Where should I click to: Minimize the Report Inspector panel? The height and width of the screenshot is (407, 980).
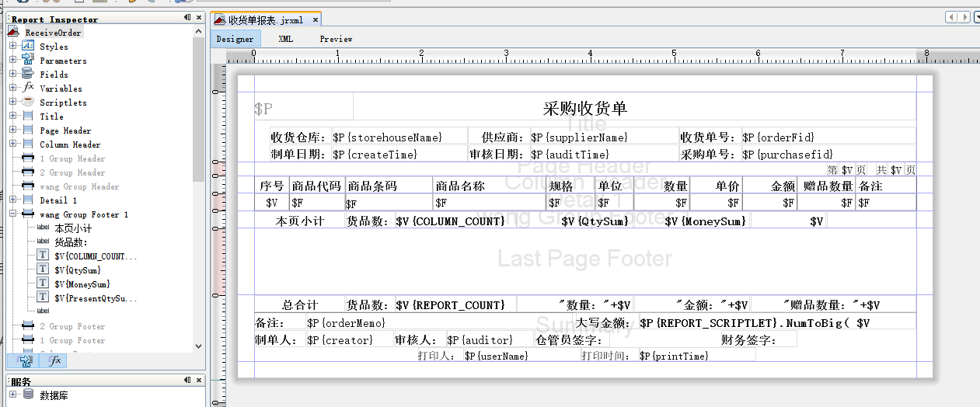[x=187, y=18]
